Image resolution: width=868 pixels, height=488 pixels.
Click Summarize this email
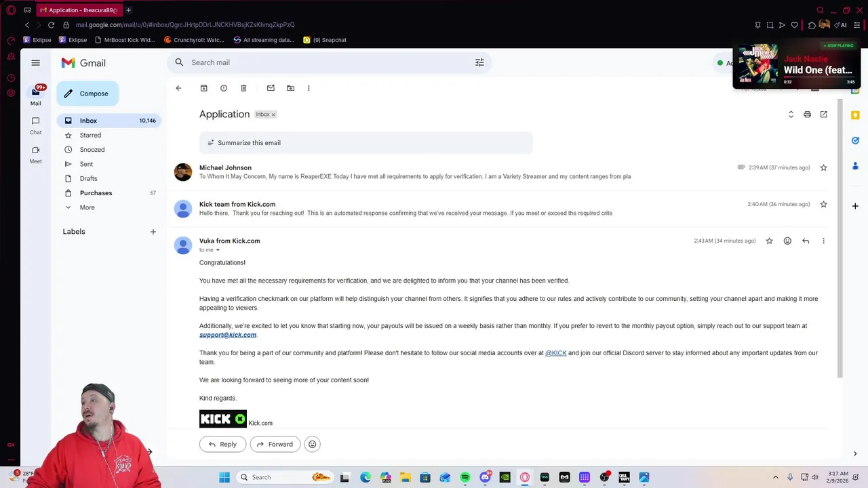click(366, 143)
